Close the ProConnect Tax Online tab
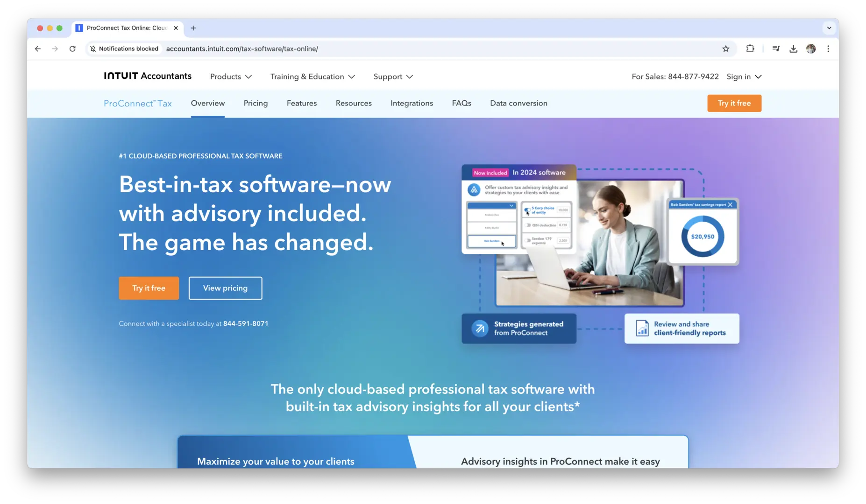This screenshot has width=866, height=504. (x=176, y=28)
